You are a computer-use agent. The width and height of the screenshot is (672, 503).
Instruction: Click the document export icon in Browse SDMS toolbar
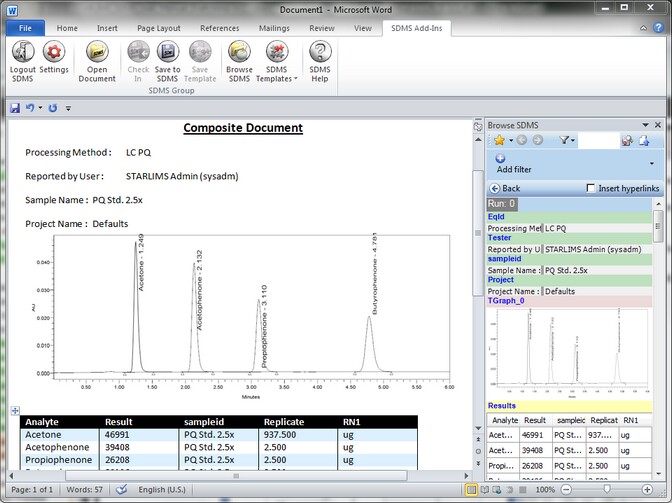644,141
